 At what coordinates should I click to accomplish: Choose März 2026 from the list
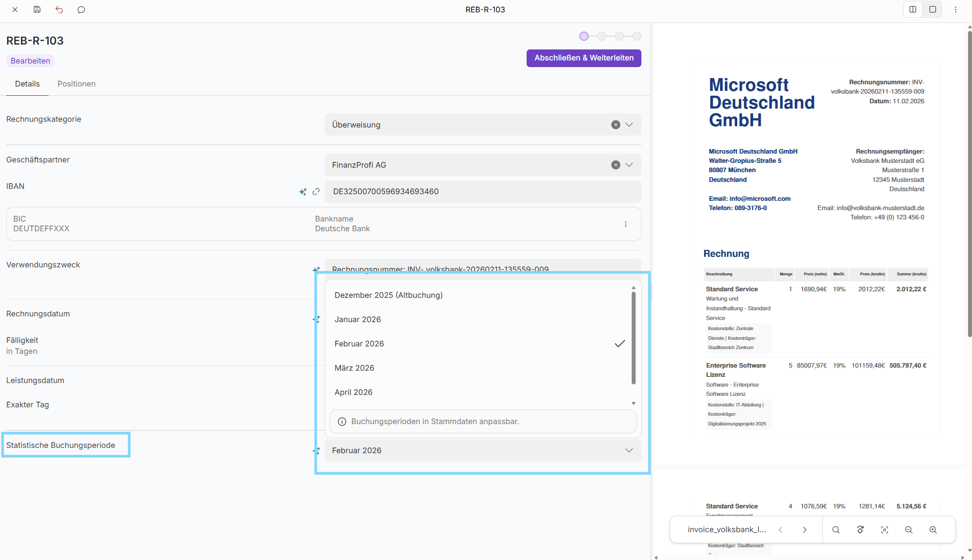coord(354,368)
